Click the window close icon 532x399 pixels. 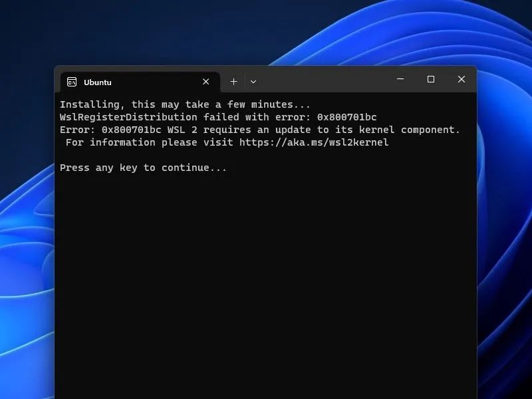[x=462, y=79]
